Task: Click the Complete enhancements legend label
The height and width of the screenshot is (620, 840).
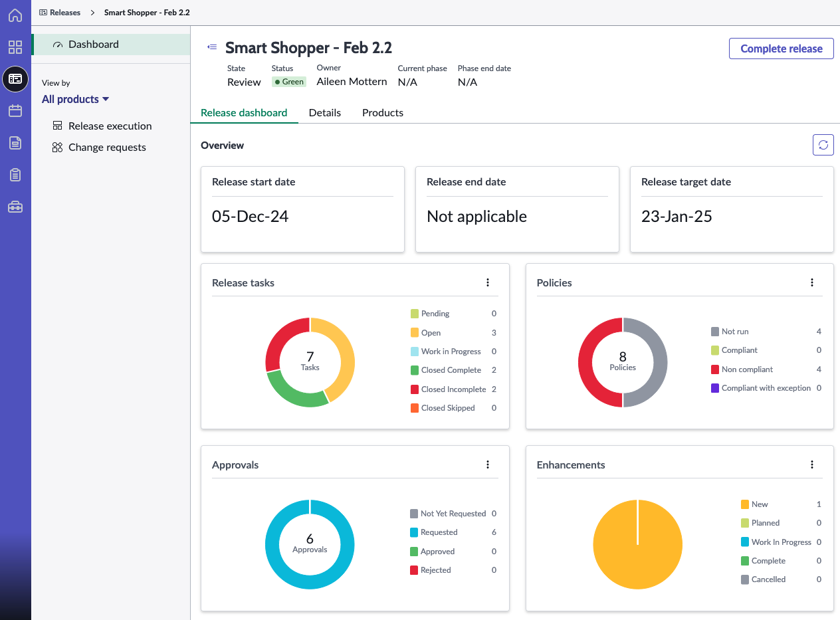Action: click(768, 561)
